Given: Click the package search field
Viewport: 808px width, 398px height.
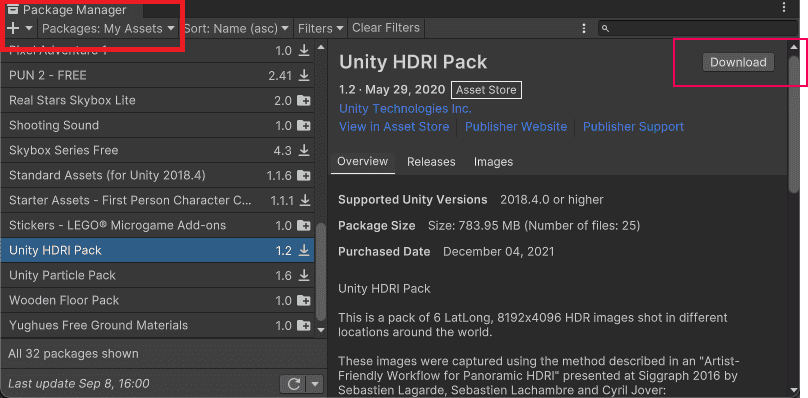Looking at the screenshot, I should pos(698,28).
